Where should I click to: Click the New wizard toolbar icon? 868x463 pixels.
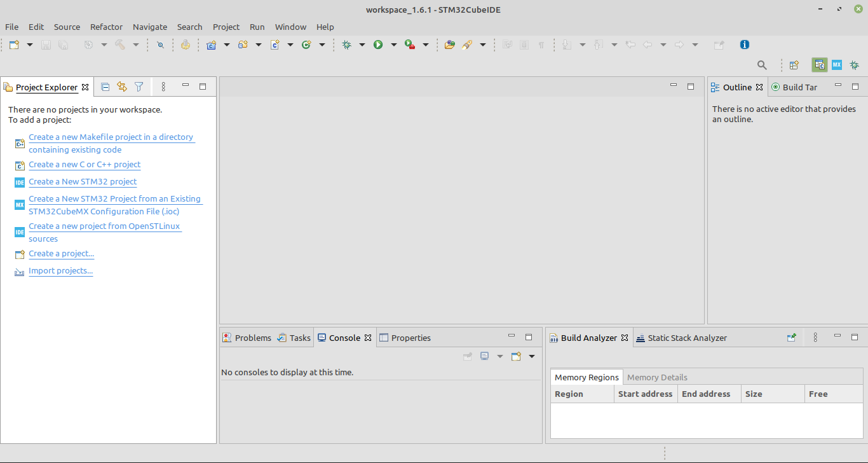(x=14, y=45)
